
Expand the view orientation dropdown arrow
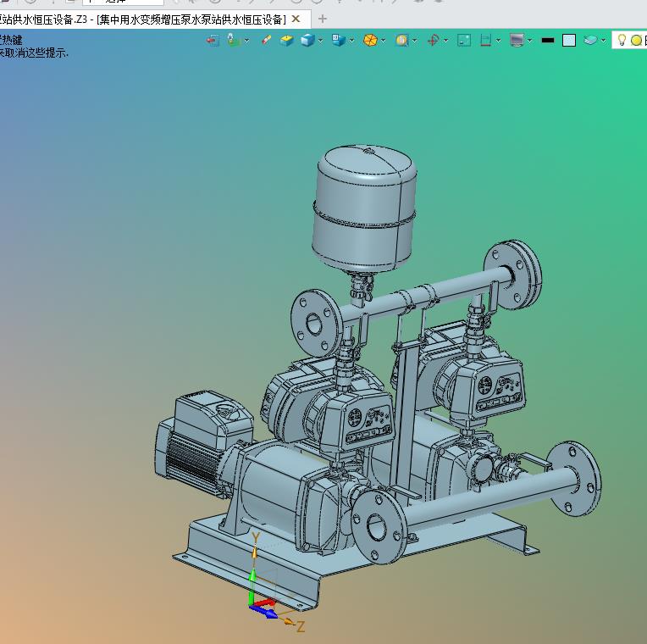point(352,41)
